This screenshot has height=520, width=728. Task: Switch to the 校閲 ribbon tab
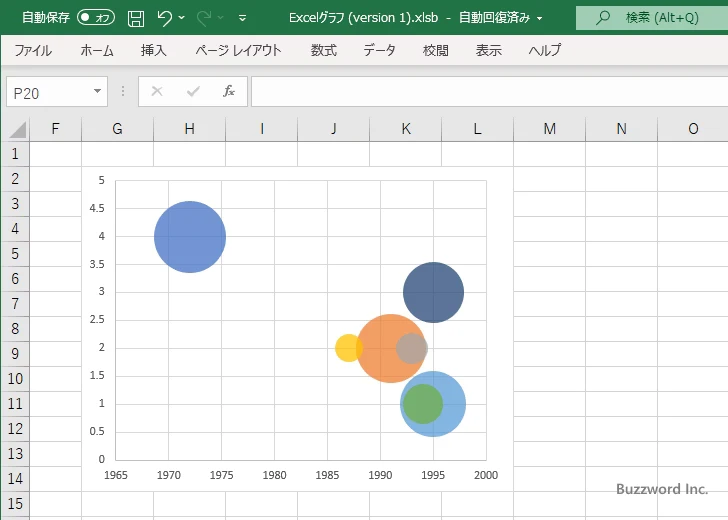[436, 50]
